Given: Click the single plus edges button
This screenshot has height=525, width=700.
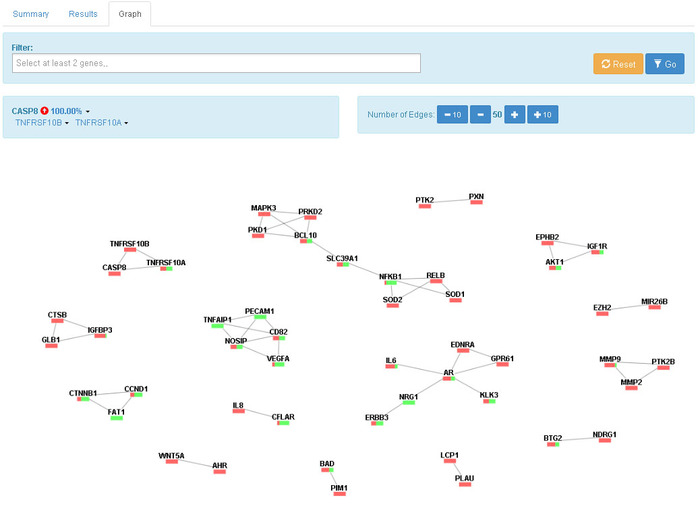Looking at the screenshot, I should (x=514, y=115).
